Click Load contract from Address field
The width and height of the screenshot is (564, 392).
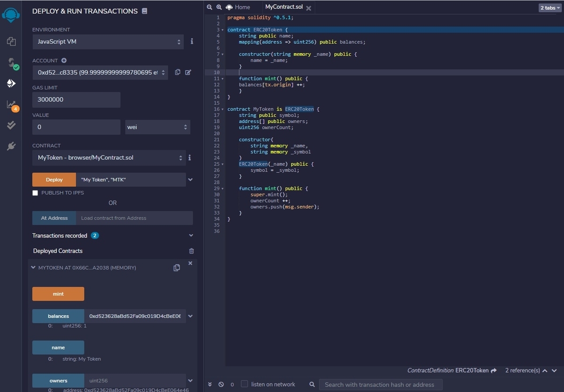(x=134, y=218)
